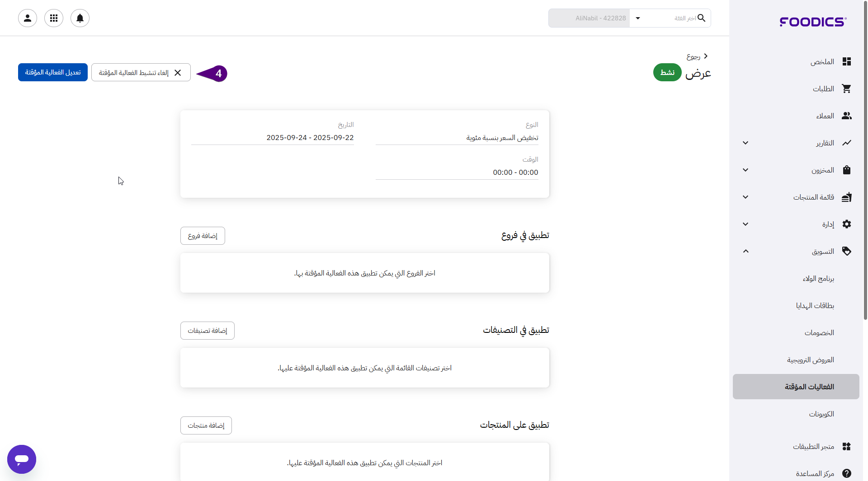Screen dimensions: 868x481
Task: Open the Help Center question icon
Action: point(846,473)
